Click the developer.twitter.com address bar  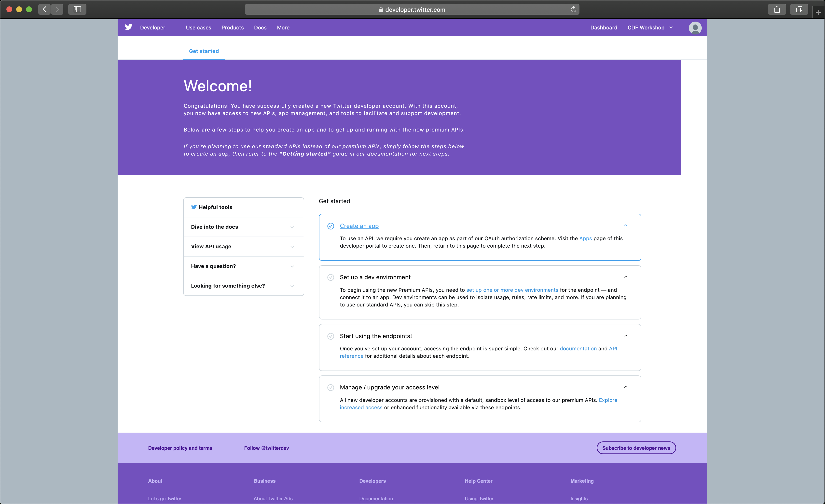[x=412, y=9]
